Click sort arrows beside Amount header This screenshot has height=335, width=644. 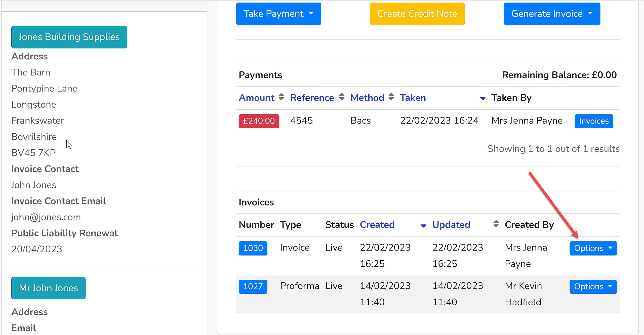[x=281, y=97]
